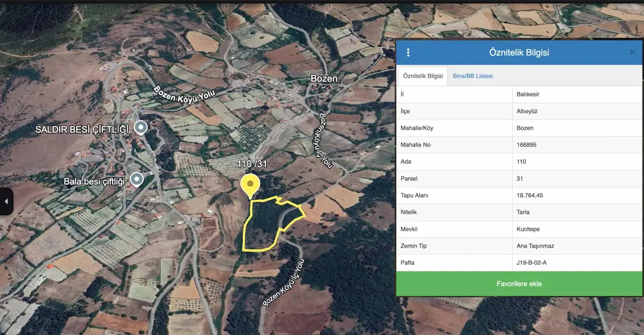Click the Favorilere ekle button

(x=519, y=284)
